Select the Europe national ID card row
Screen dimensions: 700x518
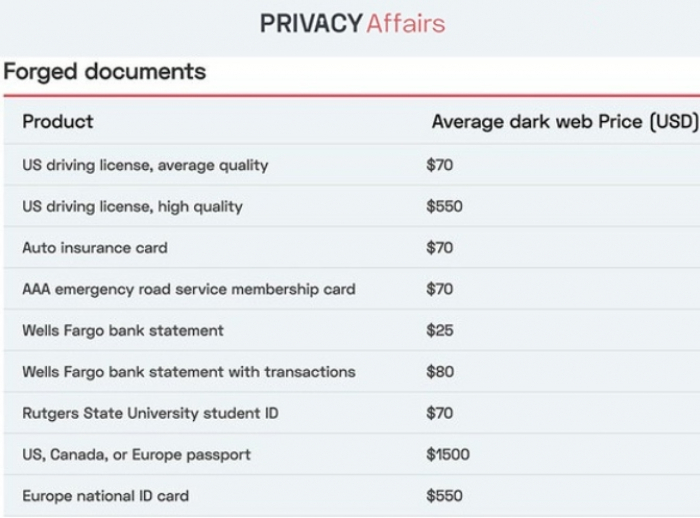tap(352, 496)
